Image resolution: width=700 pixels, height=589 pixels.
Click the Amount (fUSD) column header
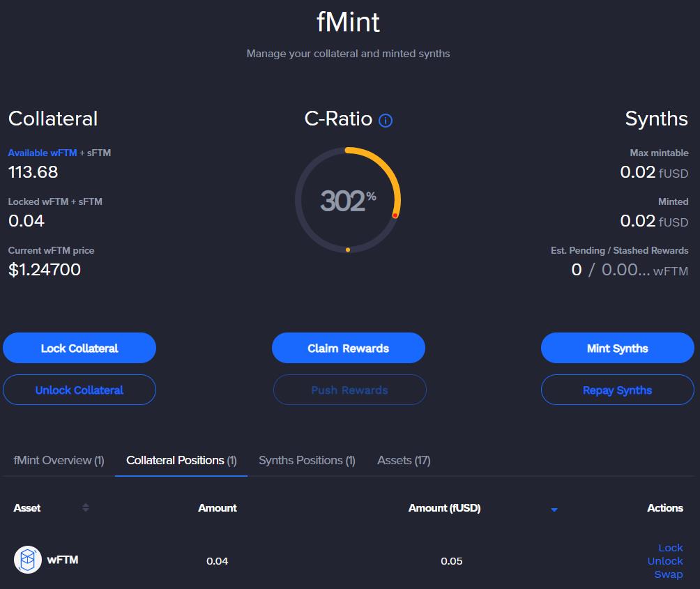[x=444, y=508]
